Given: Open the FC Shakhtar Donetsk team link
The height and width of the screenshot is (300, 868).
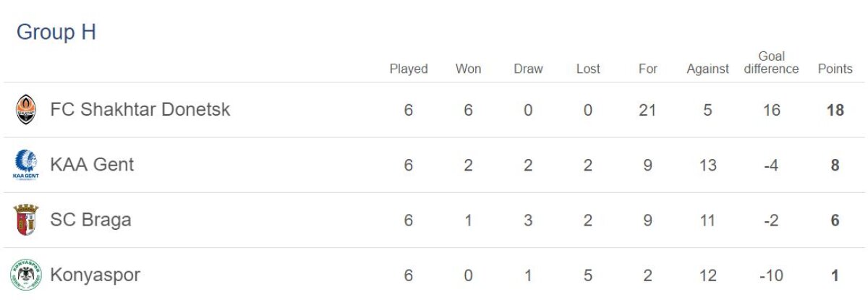Looking at the screenshot, I should (140, 110).
